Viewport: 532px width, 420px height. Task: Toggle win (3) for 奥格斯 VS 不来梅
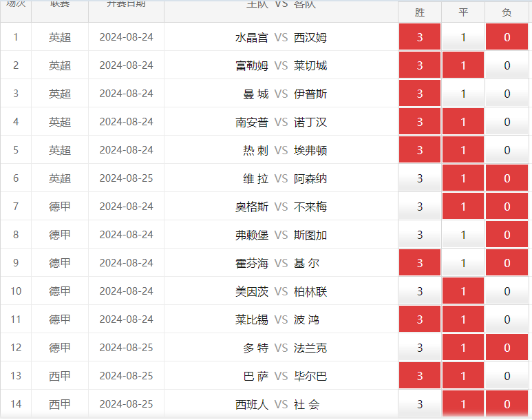420,206
